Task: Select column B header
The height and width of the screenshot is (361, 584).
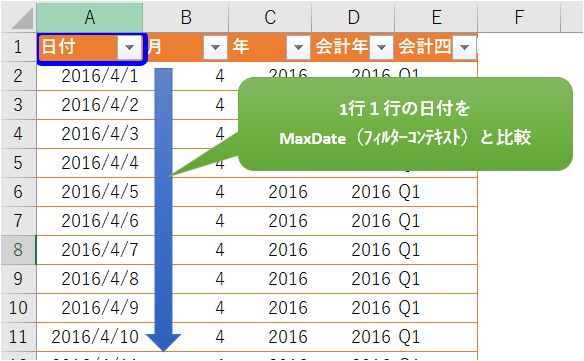Action: pos(186,17)
